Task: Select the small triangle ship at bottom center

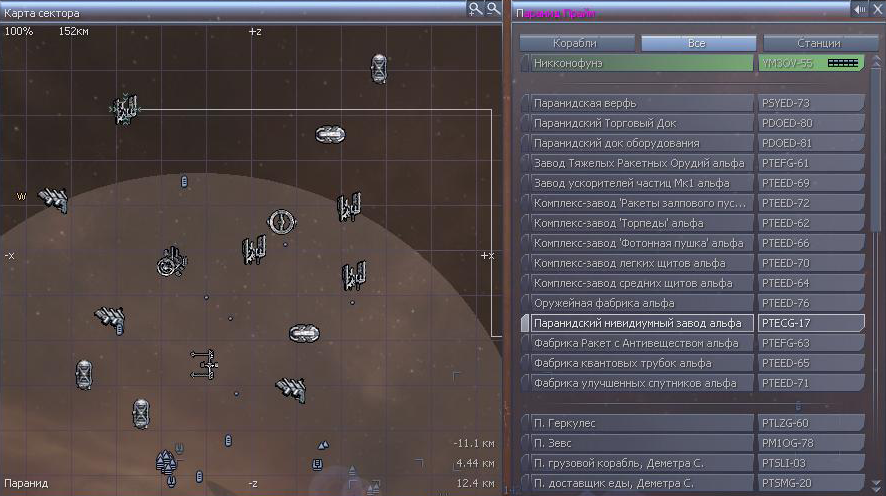Action: click(x=323, y=445)
